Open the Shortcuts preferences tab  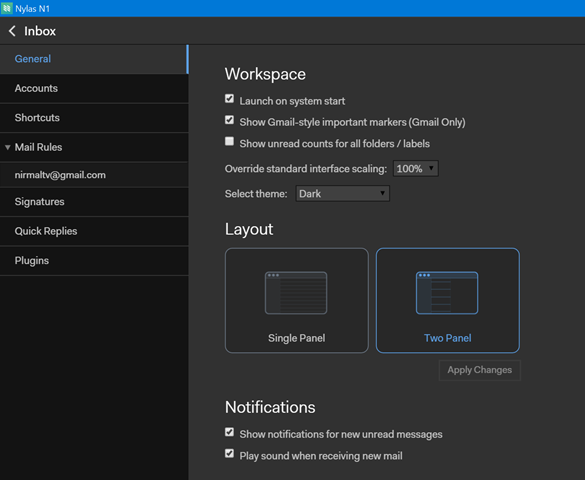click(x=94, y=118)
